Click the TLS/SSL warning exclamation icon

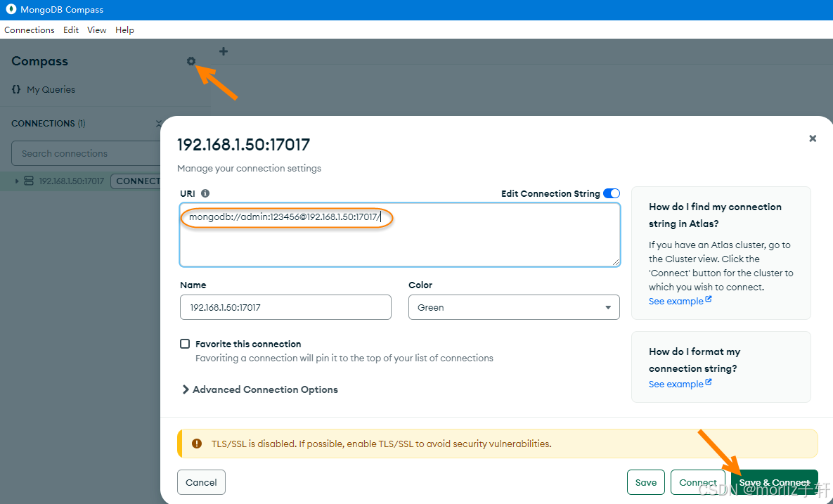[197, 444]
